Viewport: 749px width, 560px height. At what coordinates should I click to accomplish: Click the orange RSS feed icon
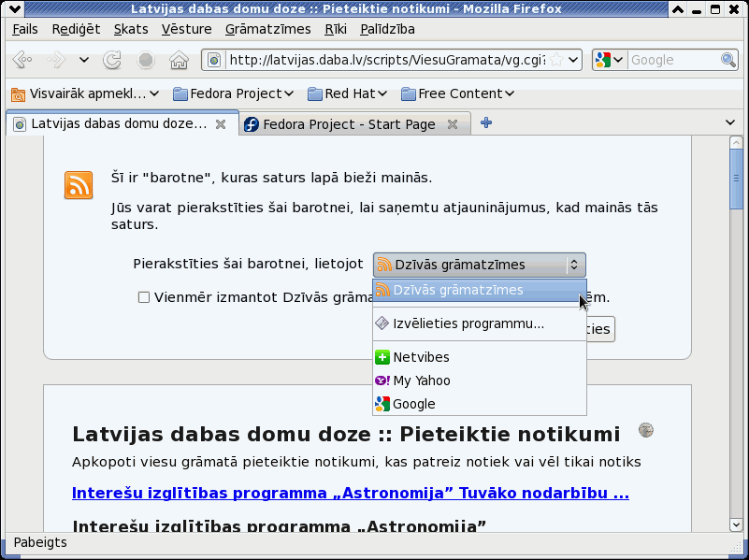click(x=79, y=185)
